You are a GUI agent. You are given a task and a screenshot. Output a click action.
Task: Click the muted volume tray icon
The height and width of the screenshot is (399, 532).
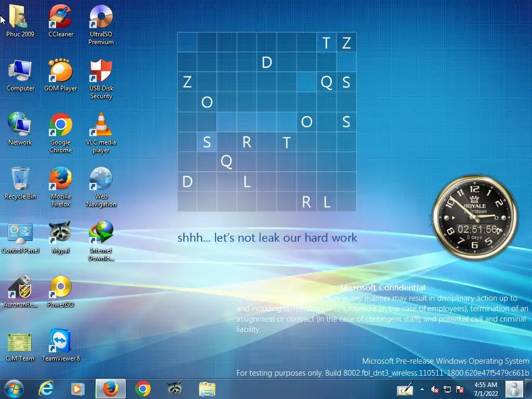coord(435,389)
